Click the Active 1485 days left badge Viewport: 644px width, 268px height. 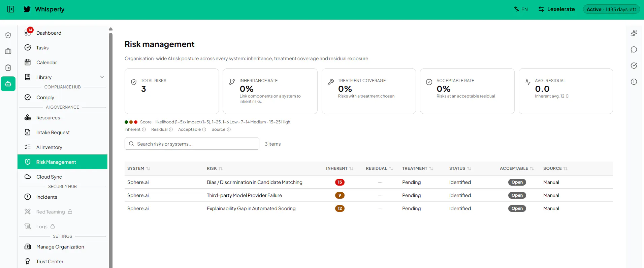[x=611, y=9]
